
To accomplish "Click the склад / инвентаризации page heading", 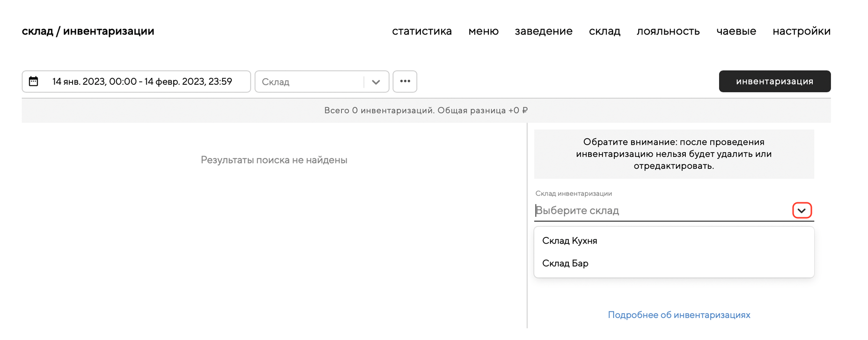I will point(88,31).
